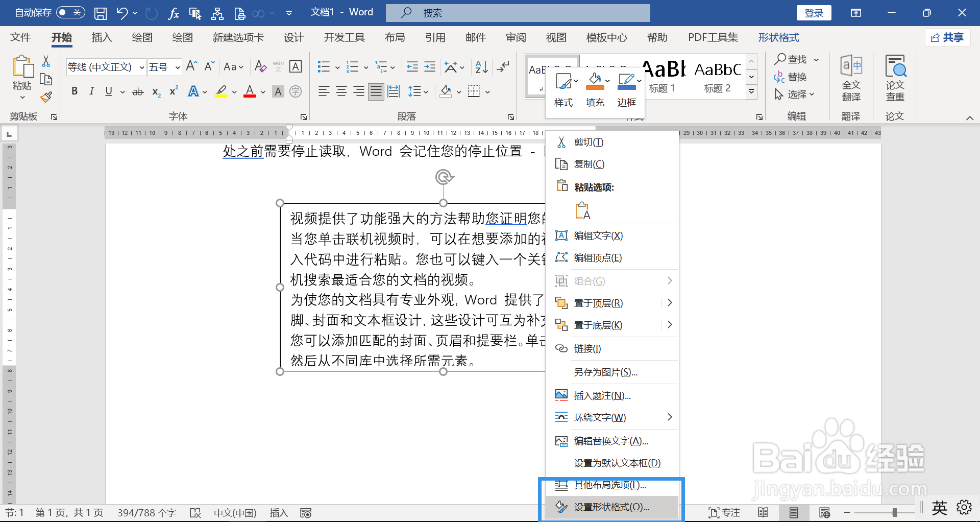Apply yellow text highlight color

pyautogui.click(x=221, y=92)
